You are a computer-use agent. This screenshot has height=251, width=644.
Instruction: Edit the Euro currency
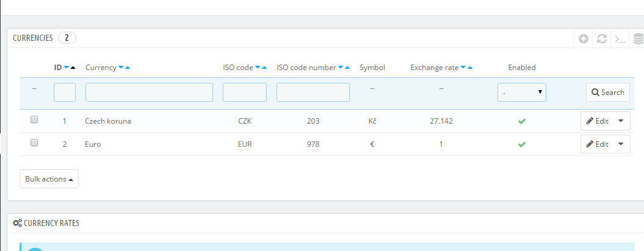click(x=597, y=144)
